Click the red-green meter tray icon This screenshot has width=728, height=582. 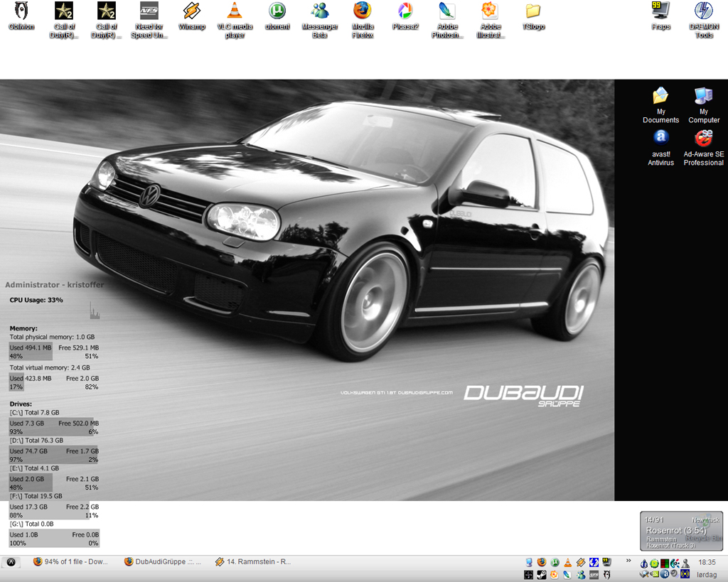[x=665, y=563]
